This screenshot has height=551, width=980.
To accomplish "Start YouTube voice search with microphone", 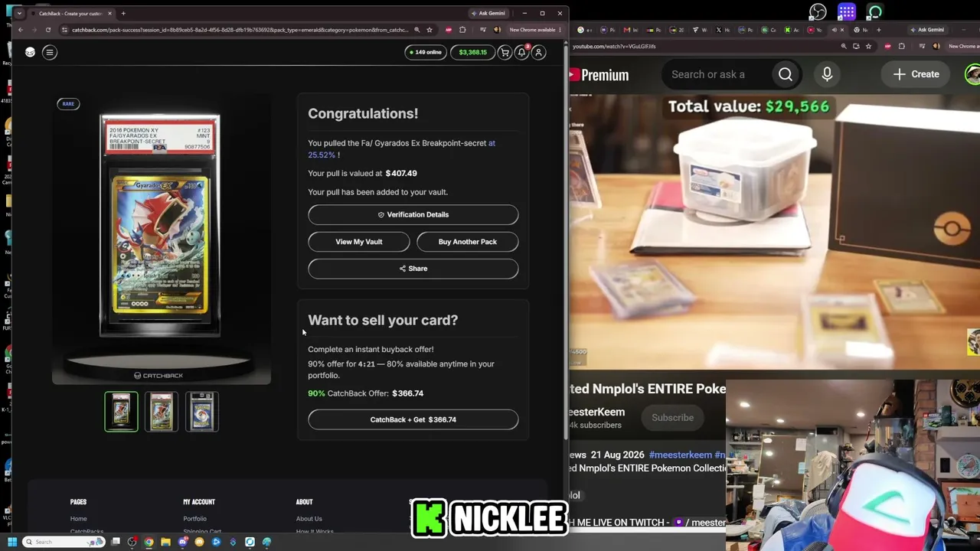I will click(827, 74).
